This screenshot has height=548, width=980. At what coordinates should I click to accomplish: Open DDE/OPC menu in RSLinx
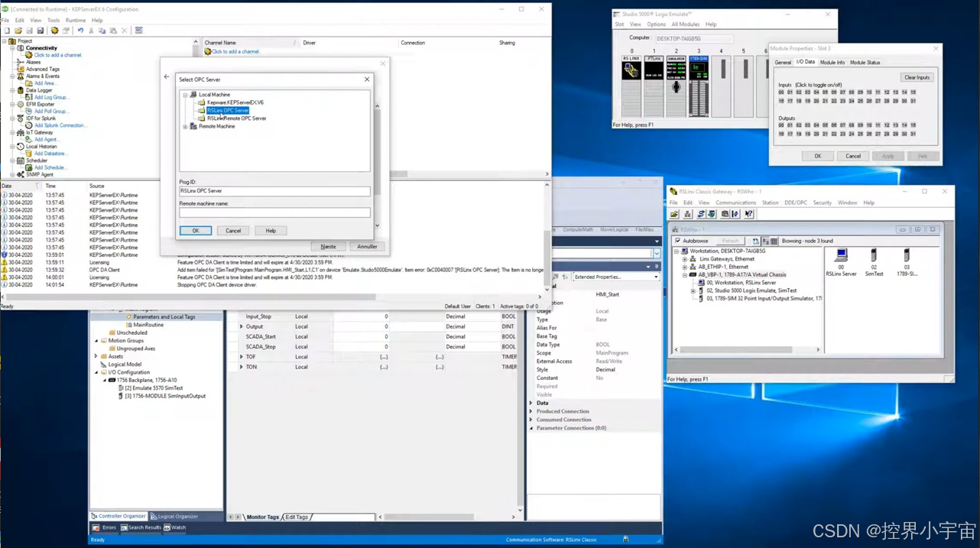795,203
